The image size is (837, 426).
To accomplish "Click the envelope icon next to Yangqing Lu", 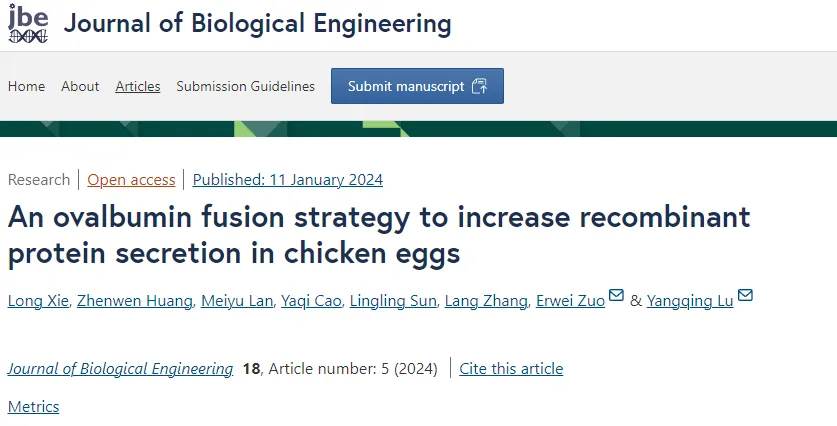I will [x=745, y=295].
